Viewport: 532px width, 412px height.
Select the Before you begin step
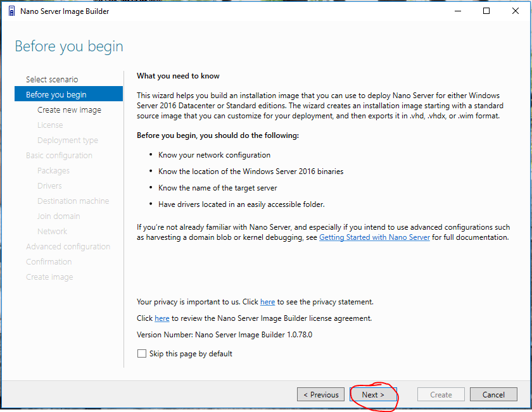(68, 94)
